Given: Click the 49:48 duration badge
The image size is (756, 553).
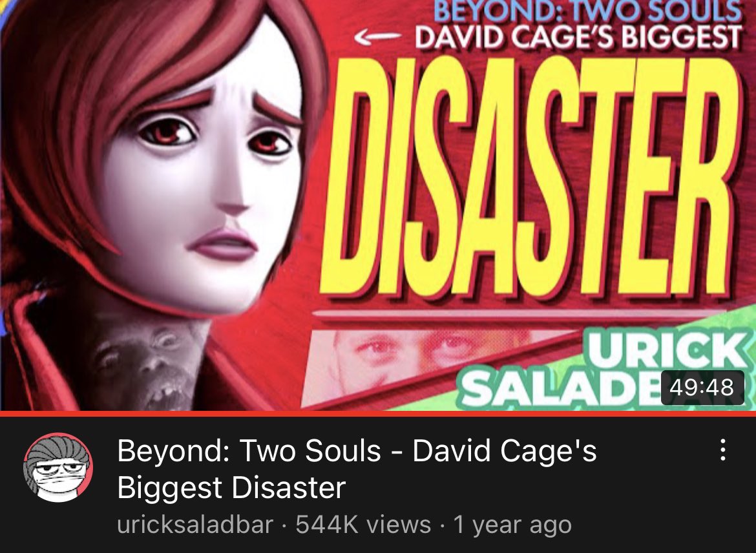Looking at the screenshot, I should click(x=702, y=388).
